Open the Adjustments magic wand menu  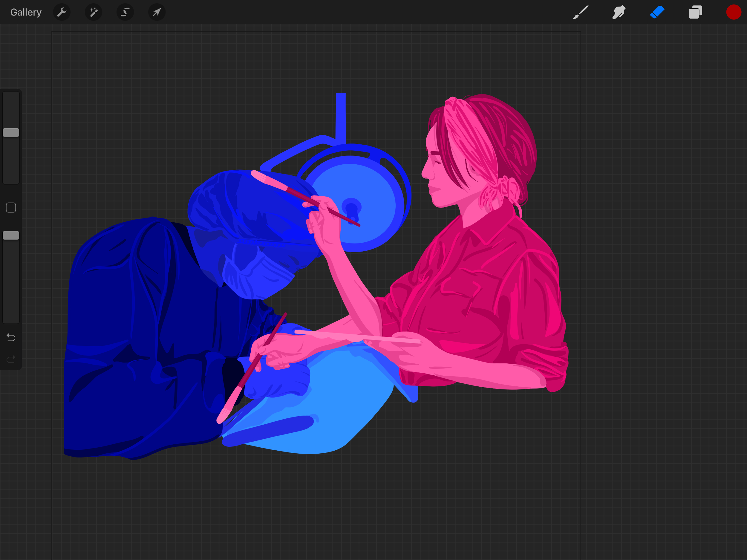(94, 13)
